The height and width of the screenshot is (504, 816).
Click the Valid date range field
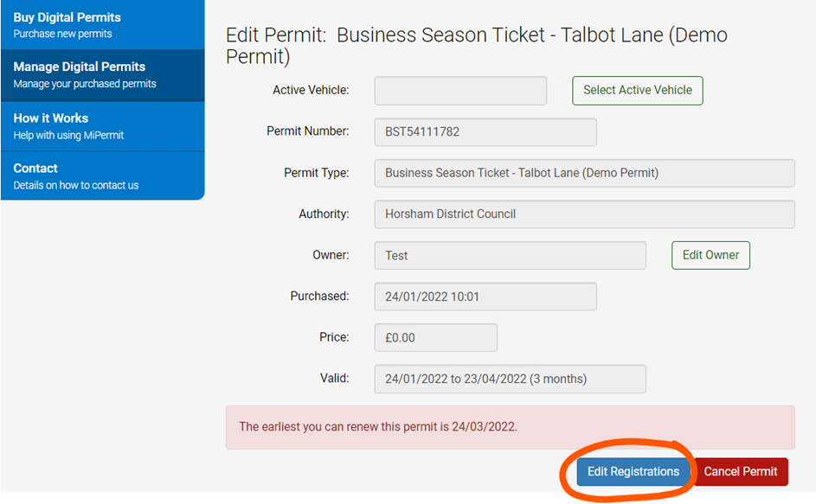tap(510, 378)
